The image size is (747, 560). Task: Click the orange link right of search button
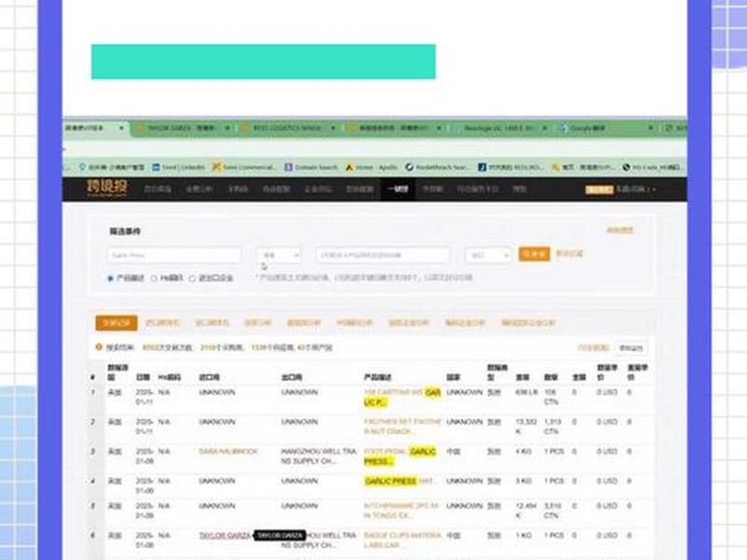coord(570,253)
